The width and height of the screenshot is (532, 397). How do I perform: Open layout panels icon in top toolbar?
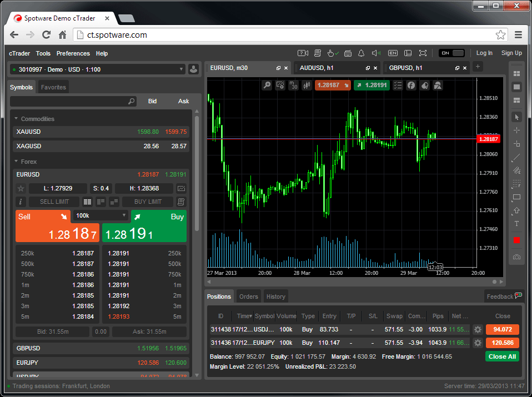click(x=408, y=53)
